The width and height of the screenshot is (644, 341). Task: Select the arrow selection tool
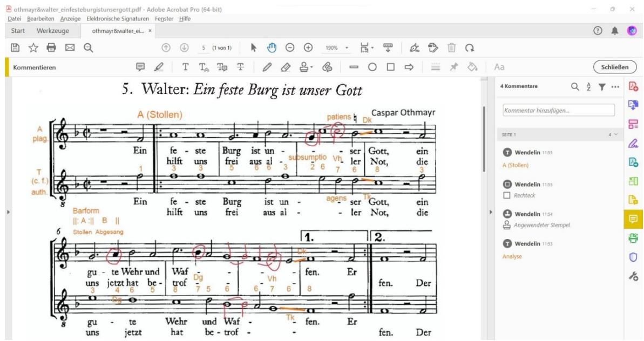point(253,47)
